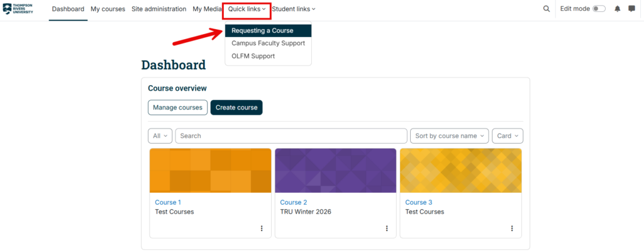Open the Card view dropdown
The width and height of the screenshot is (644, 252).
[x=508, y=136]
